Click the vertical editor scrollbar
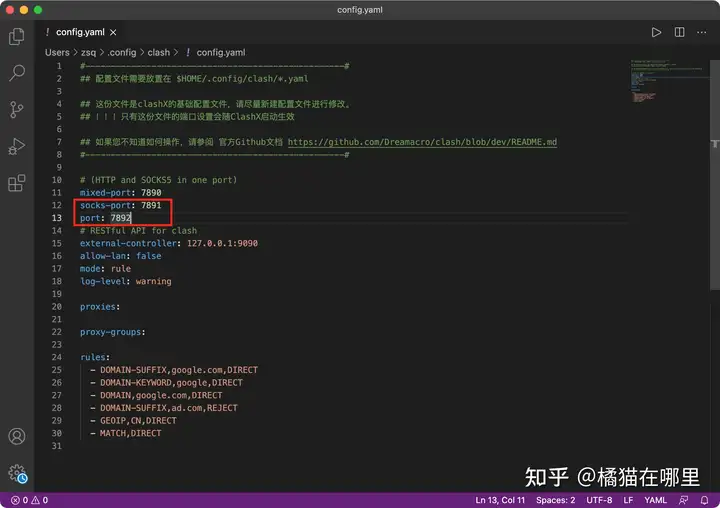 (x=714, y=175)
